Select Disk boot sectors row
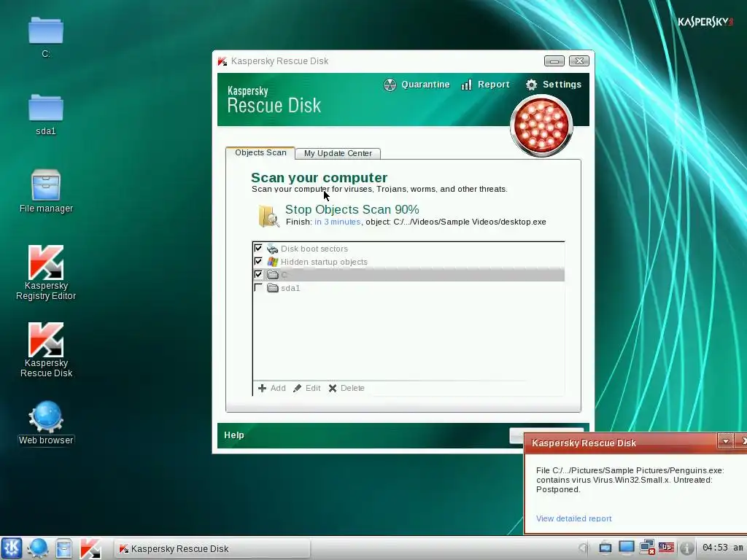747x560 pixels. click(x=409, y=249)
